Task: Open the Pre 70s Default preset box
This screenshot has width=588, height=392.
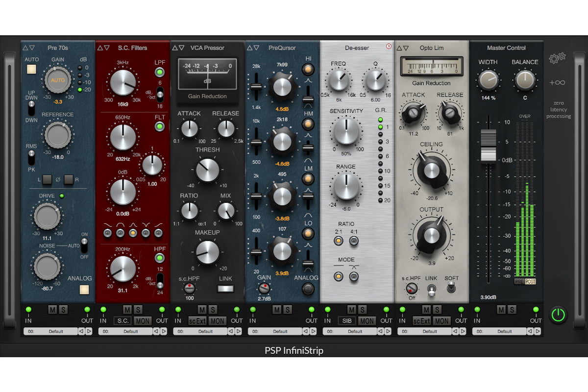Action: 51,331
